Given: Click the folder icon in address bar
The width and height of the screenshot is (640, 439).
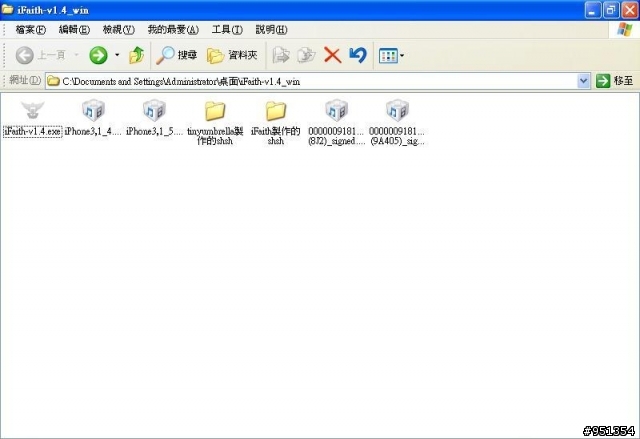Looking at the screenshot, I should click(53, 81).
